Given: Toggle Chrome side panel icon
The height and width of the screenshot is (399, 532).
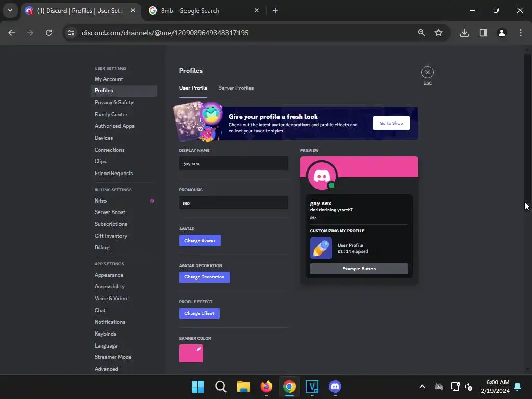Looking at the screenshot, I should pyautogui.click(x=483, y=33).
